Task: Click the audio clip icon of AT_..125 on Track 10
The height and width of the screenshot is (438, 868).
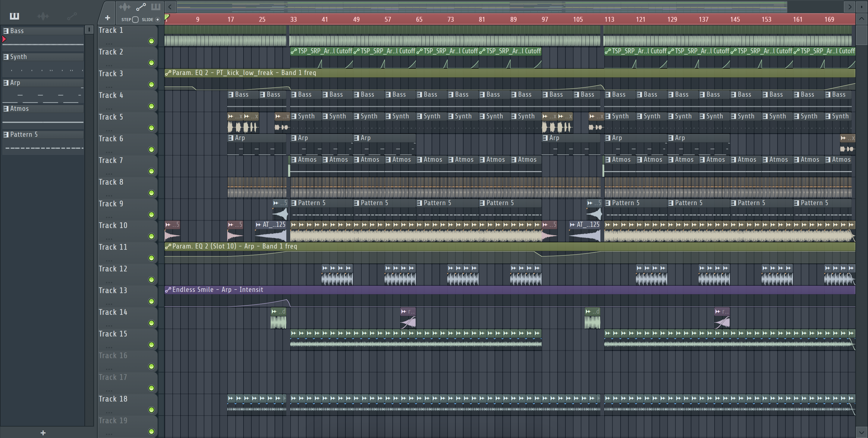Action: pos(258,224)
